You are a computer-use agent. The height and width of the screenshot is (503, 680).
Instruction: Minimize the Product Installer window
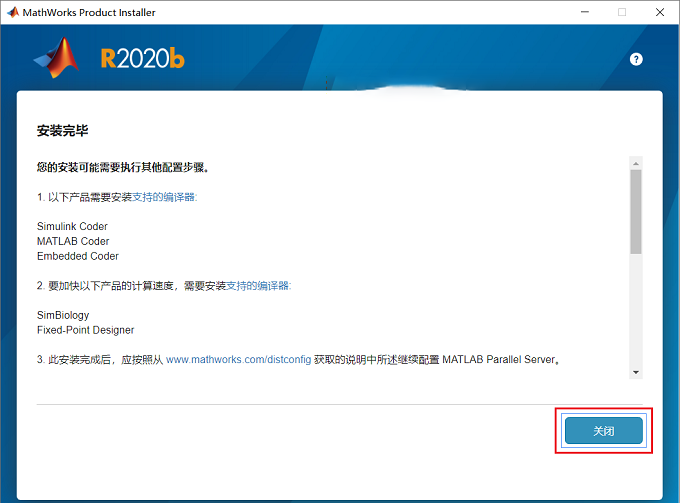click(585, 12)
